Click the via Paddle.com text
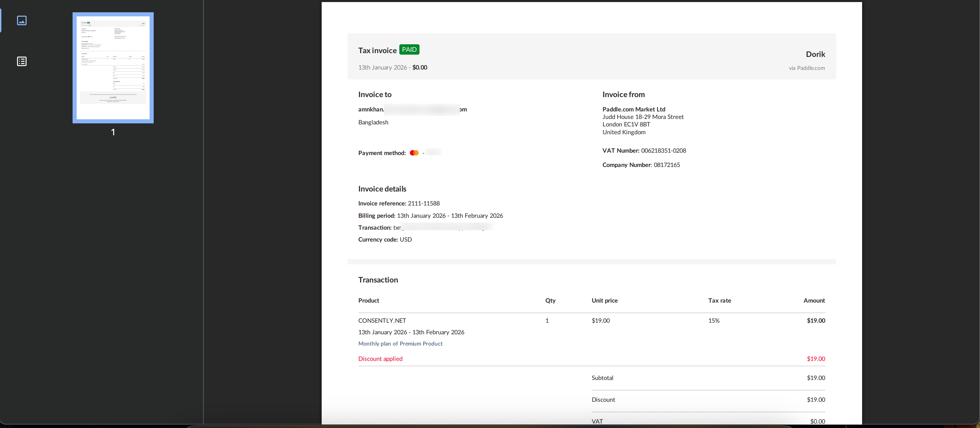The image size is (980, 428). pyautogui.click(x=807, y=68)
